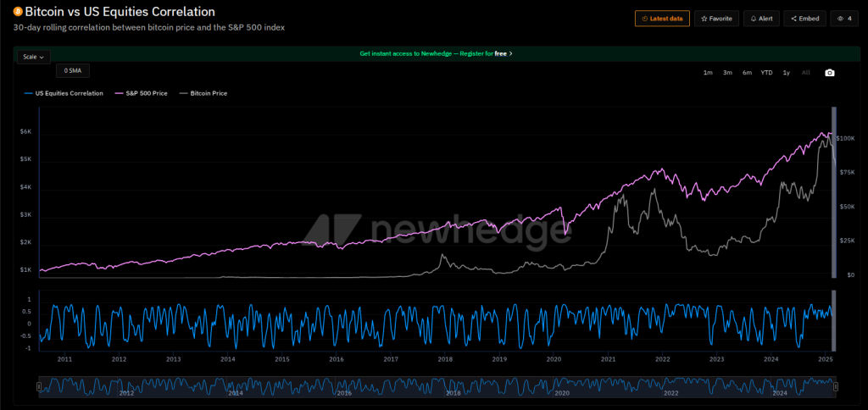
Task: Click the eye views counter
Action: 843,18
